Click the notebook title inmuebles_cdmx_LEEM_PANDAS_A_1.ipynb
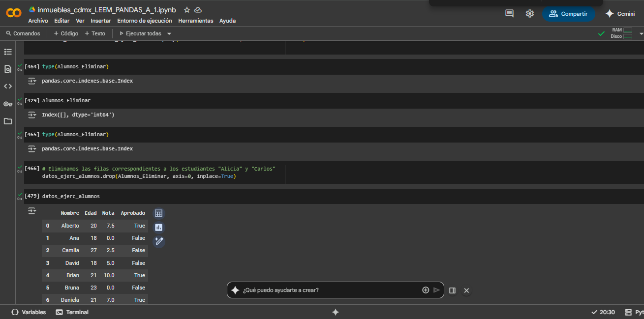This screenshot has width=644, height=319. 106,10
